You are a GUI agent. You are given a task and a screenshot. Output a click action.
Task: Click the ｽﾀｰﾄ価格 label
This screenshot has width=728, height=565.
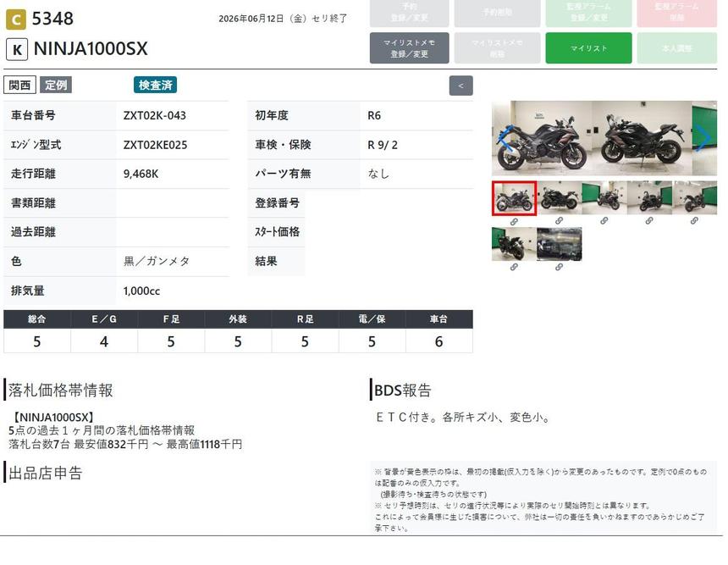pyautogui.click(x=277, y=232)
